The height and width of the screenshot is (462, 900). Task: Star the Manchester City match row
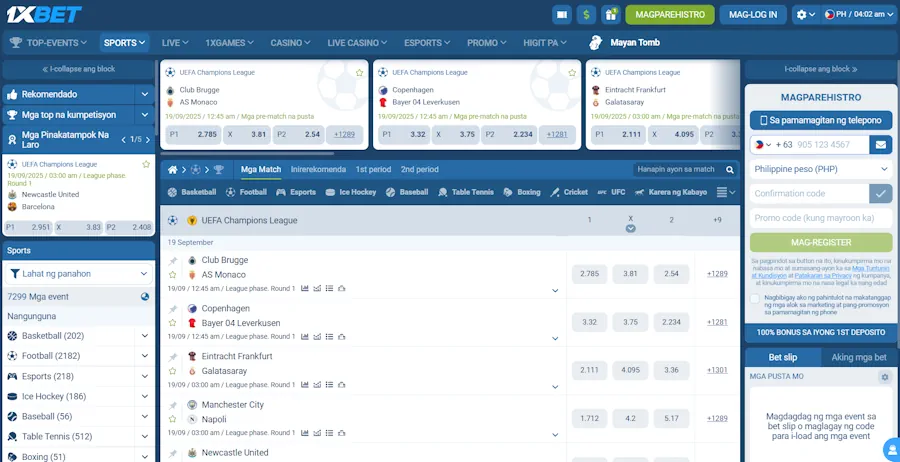[172, 420]
